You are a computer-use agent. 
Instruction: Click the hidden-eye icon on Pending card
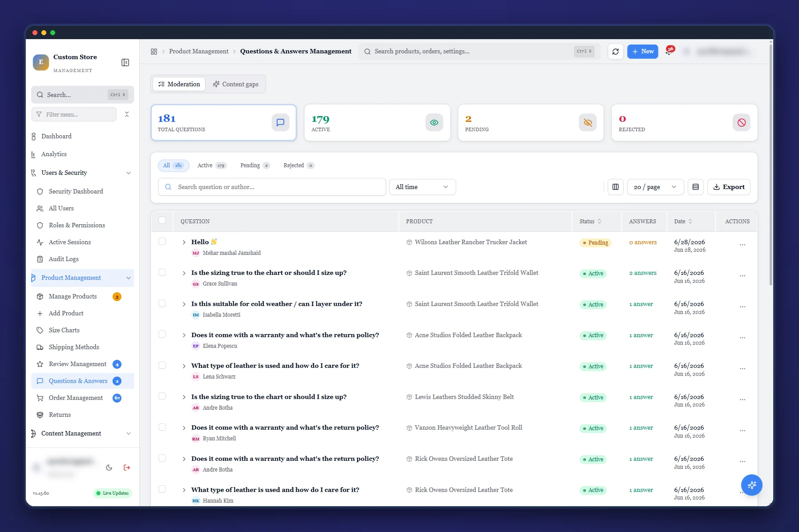point(588,123)
